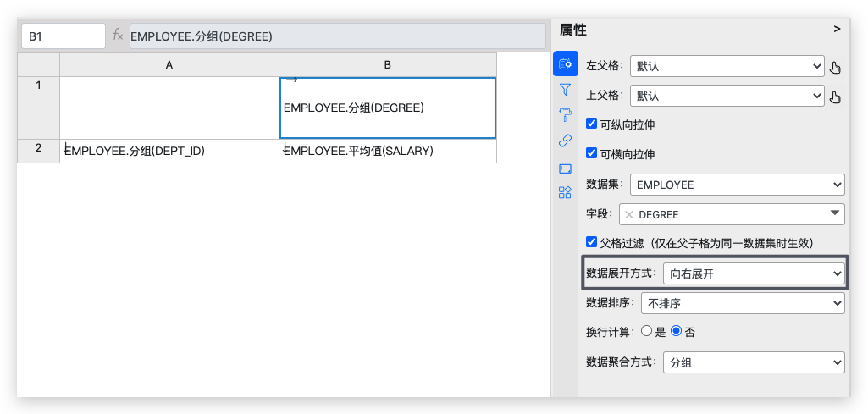Click the select-all corner of the grid

click(x=38, y=64)
